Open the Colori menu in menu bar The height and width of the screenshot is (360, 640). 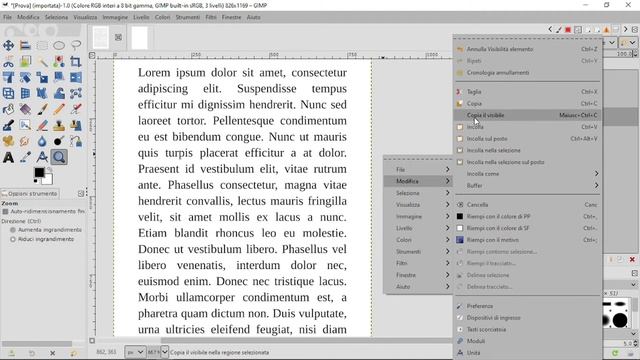click(x=162, y=17)
